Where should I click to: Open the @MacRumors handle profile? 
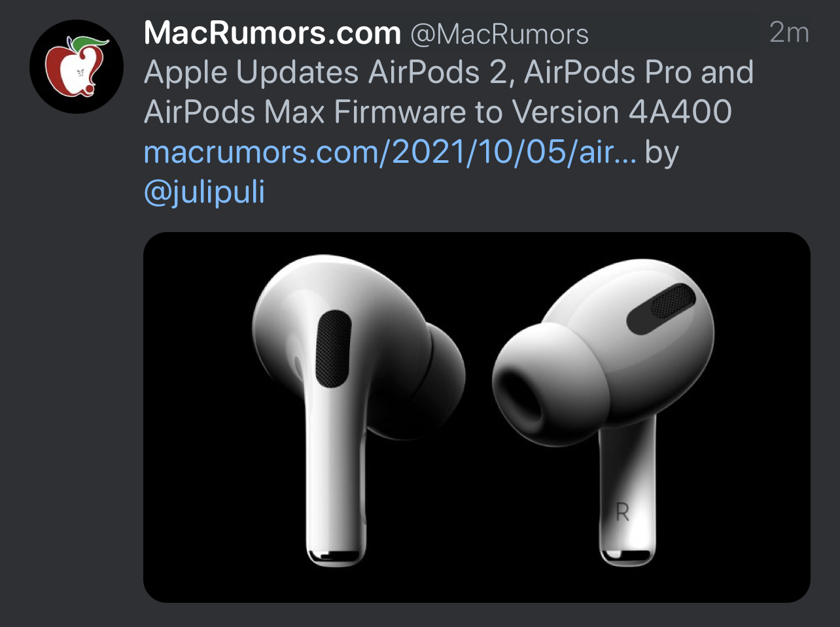499,34
